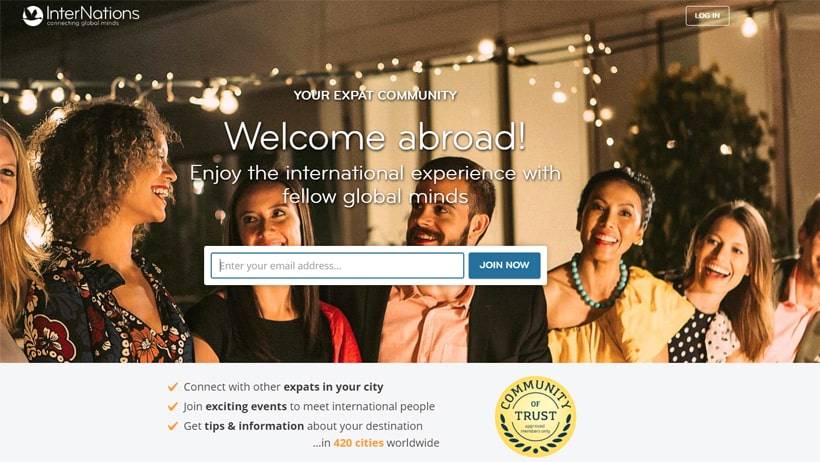Click the "YOUR EXPAT COMMUNITY" label
This screenshot has height=462, width=820.
point(375,95)
